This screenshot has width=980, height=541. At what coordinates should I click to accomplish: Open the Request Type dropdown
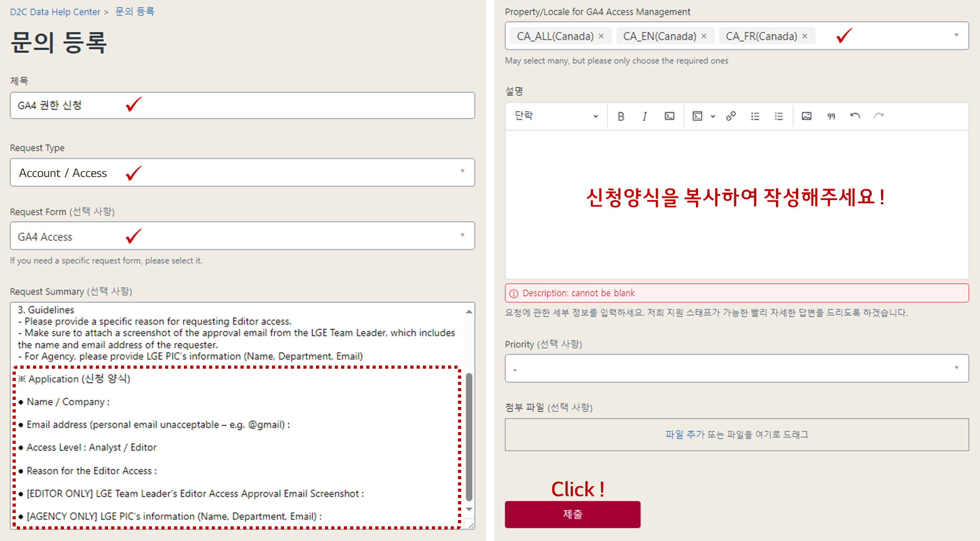242,172
